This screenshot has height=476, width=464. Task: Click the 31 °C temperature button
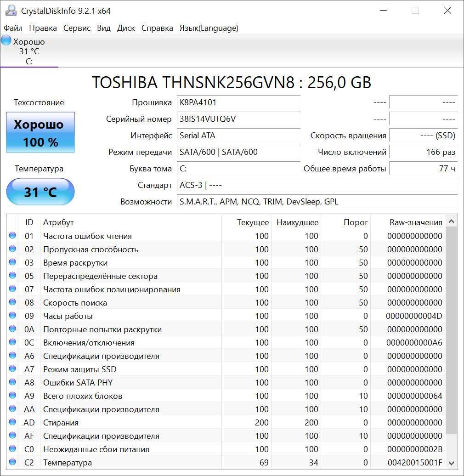click(40, 192)
